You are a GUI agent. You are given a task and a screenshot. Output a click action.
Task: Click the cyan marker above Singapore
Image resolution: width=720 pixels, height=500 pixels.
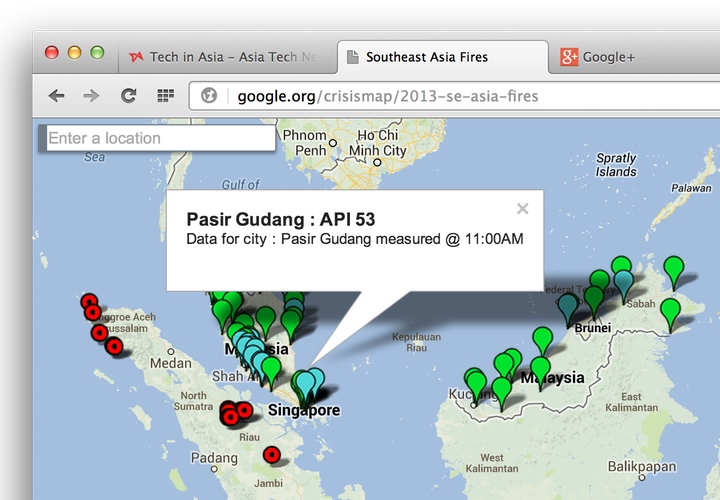(305, 383)
